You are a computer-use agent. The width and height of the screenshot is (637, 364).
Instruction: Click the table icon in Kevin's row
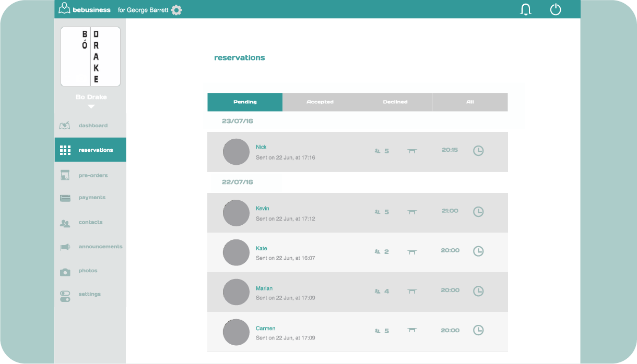coord(412,212)
